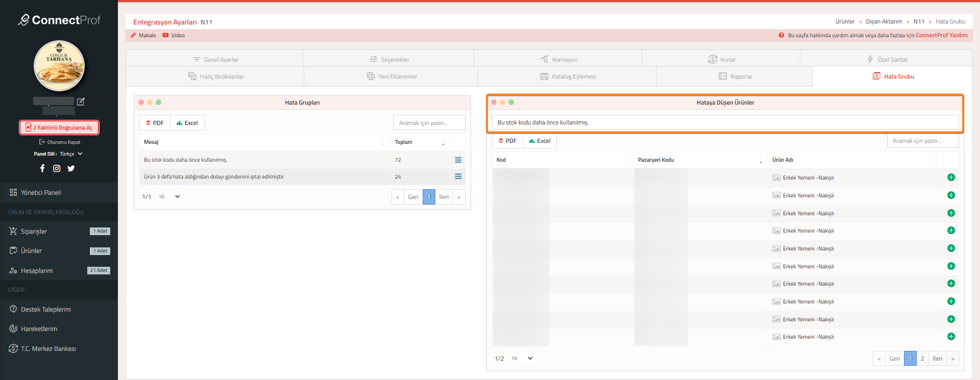Open Hataya Düşen Ürünler page size dropdown
The height and width of the screenshot is (380, 980).
522,359
